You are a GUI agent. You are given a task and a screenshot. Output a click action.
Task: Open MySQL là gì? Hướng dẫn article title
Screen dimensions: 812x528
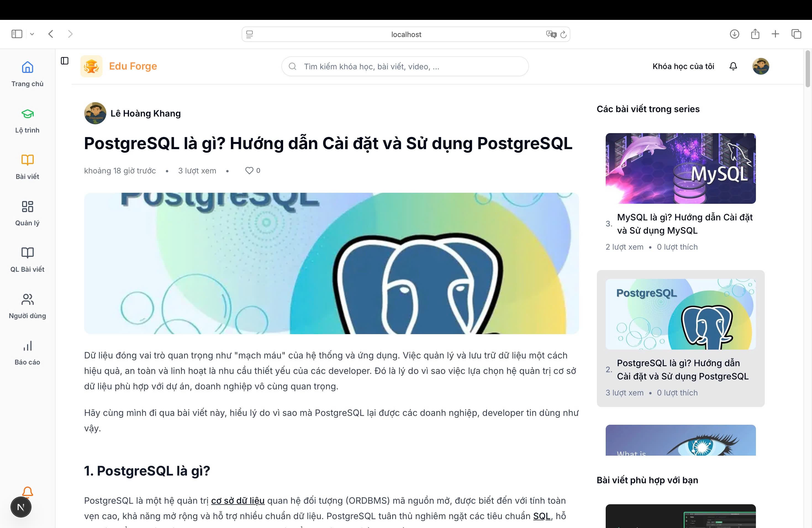tap(685, 224)
